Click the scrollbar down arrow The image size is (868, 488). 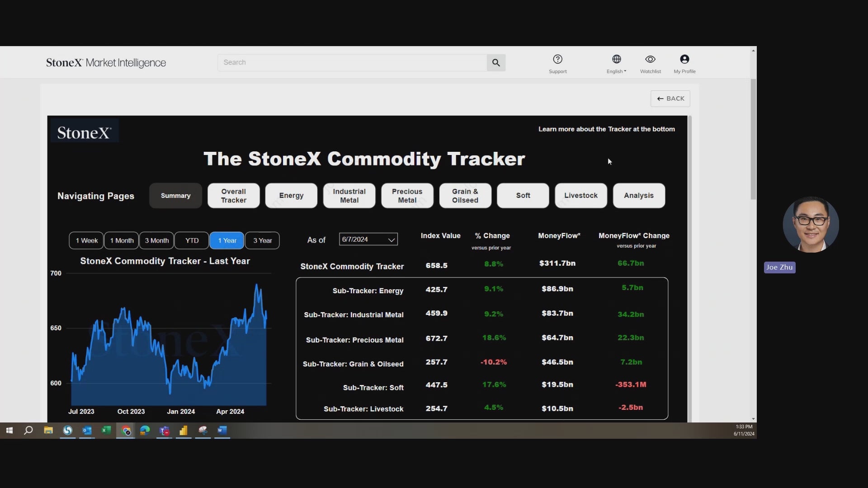pos(753,419)
